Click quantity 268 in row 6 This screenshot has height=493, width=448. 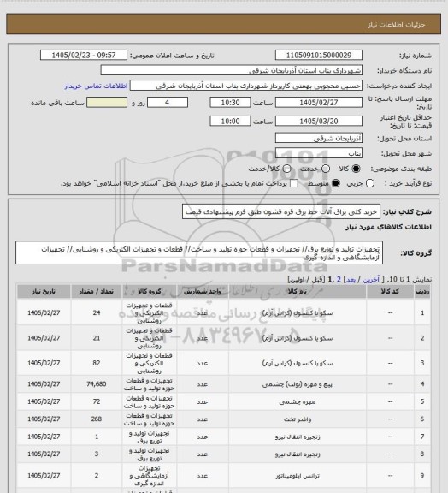(x=97, y=419)
